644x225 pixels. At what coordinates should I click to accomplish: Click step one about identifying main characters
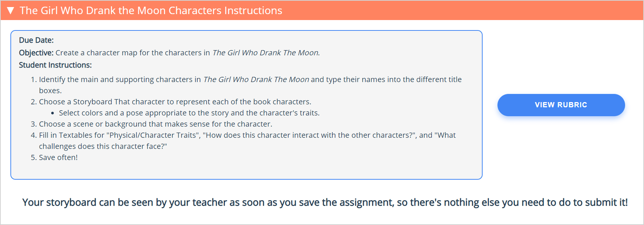(x=246, y=85)
